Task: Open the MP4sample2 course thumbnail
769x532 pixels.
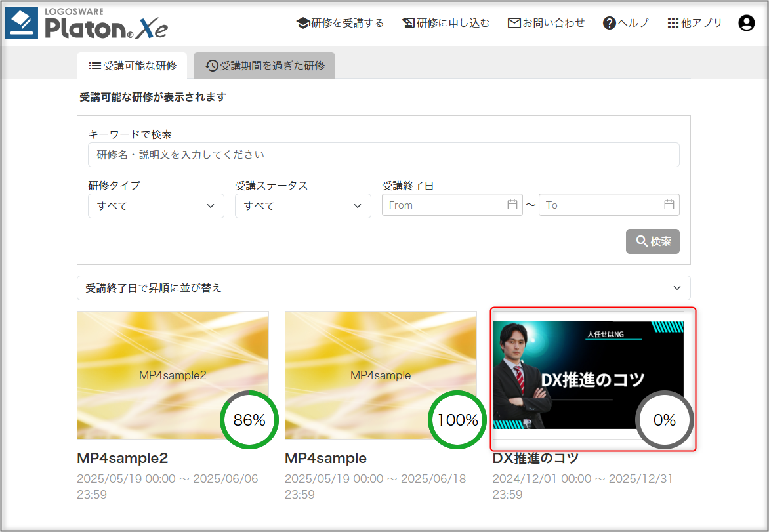Action: 173,375
